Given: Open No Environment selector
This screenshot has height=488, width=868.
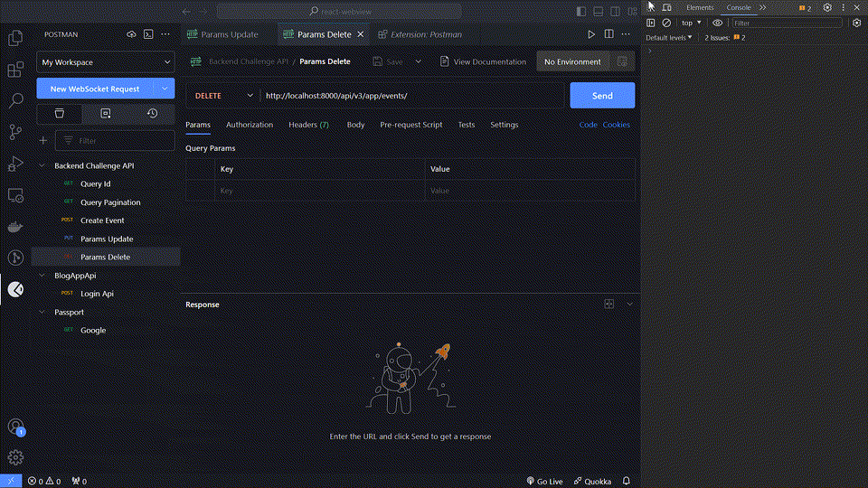Looking at the screenshot, I should [572, 61].
